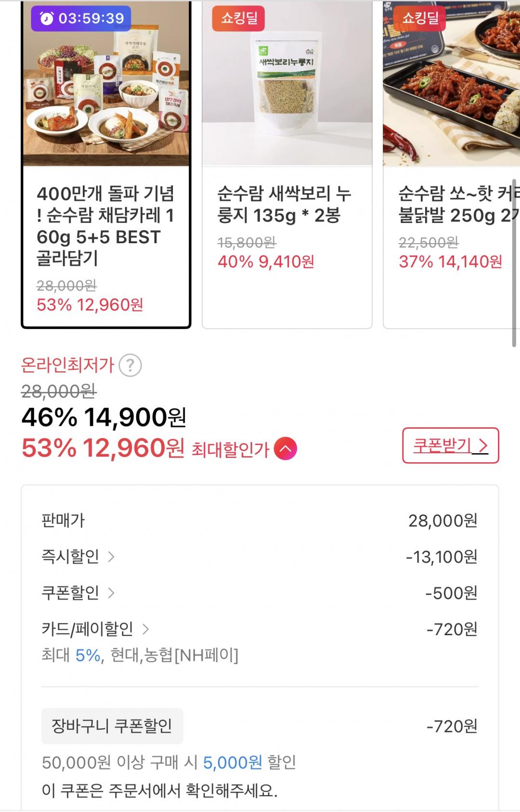Click the 장바구니 쿠폰할인 label
This screenshot has height=812, width=520.
(112, 726)
